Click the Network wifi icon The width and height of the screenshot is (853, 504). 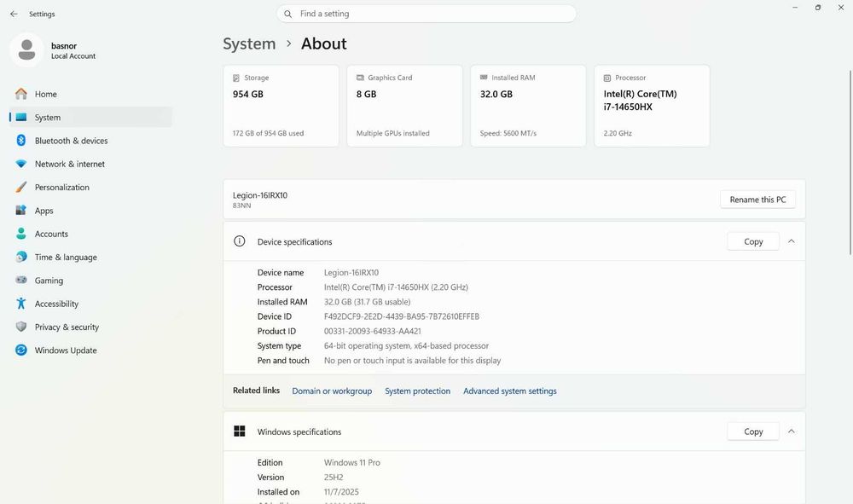click(x=21, y=165)
